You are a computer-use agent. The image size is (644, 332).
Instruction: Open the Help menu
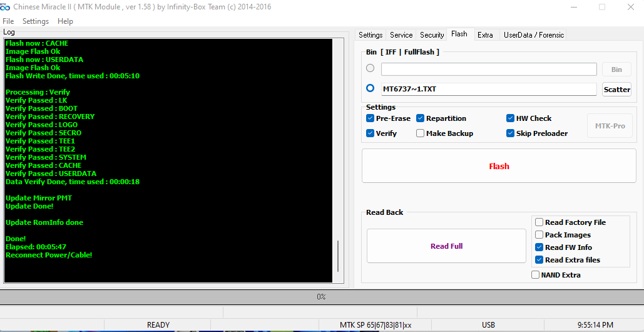click(65, 21)
